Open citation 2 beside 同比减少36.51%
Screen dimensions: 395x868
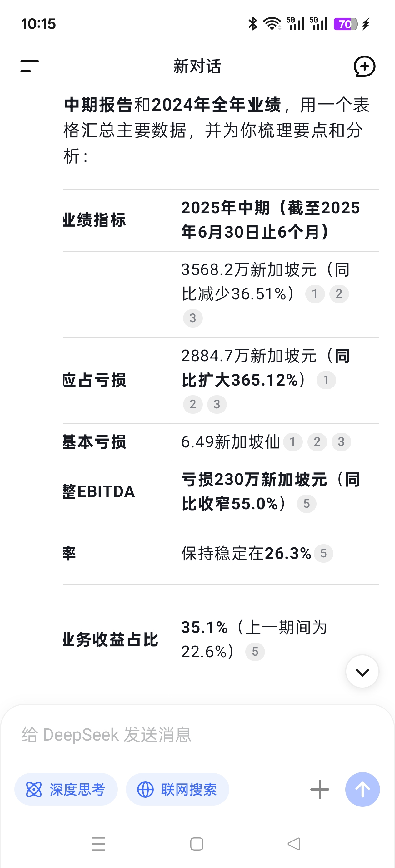(x=339, y=293)
